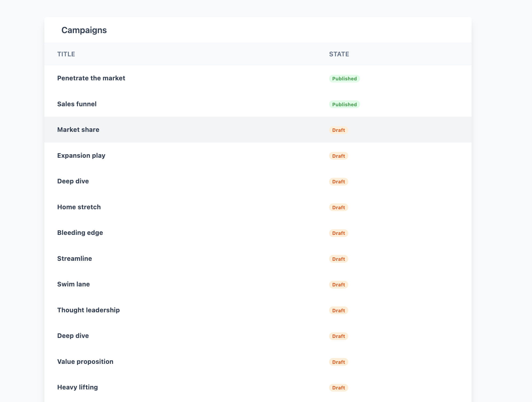Click Draft badge on Heavy lifting row
This screenshot has height=402, width=532.
tap(338, 388)
